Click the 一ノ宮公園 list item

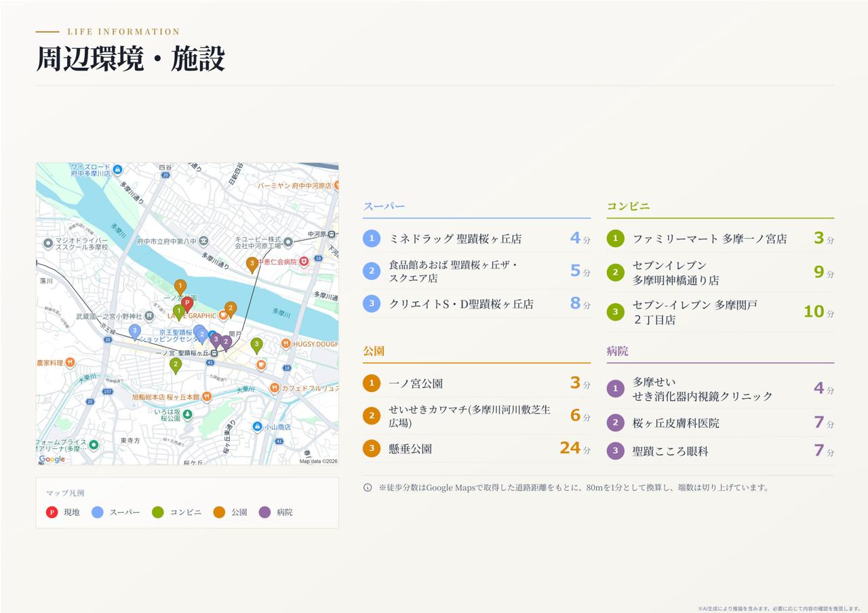pyautogui.click(x=477, y=383)
